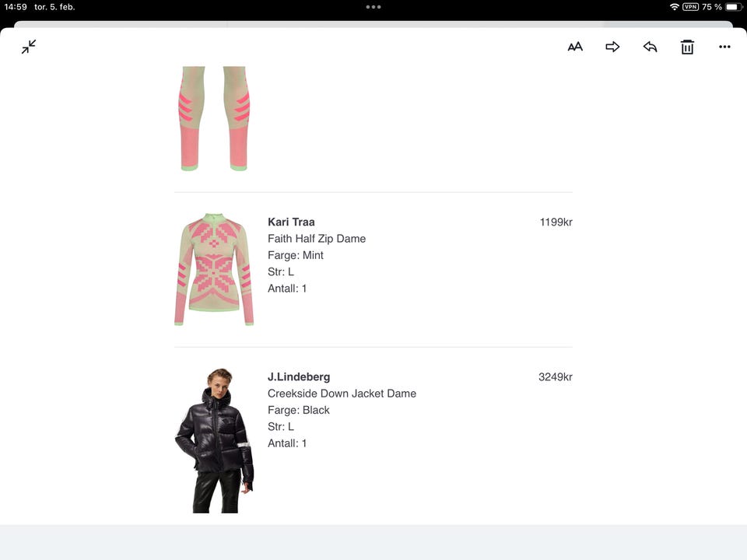
Task: Collapse the full-screen email view
Action: [29, 47]
